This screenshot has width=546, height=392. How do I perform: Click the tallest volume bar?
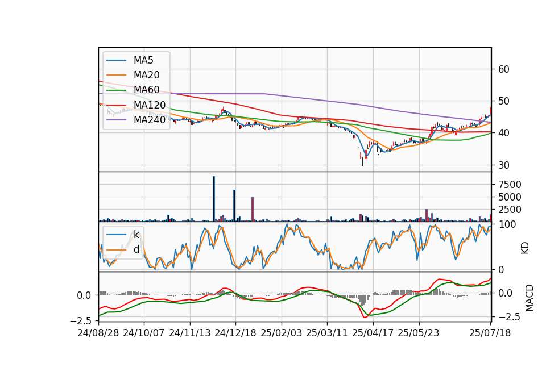coord(214,199)
